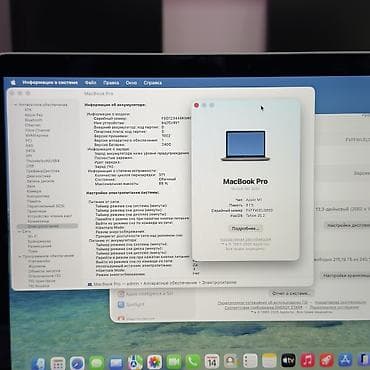Click the Подробнее... button
370x370 pixels.
(x=245, y=228)
